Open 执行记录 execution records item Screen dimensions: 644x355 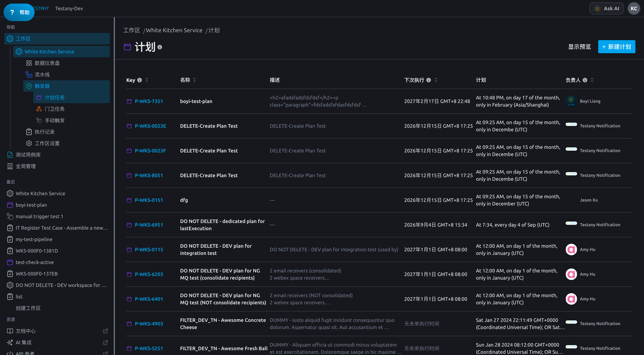point(67,132)
